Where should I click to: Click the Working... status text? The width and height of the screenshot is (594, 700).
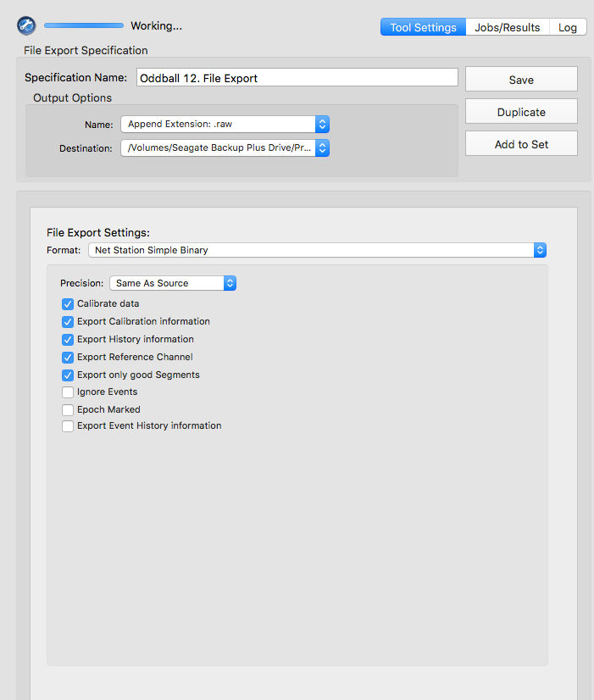pyautogui.click(x=156, y=26)
